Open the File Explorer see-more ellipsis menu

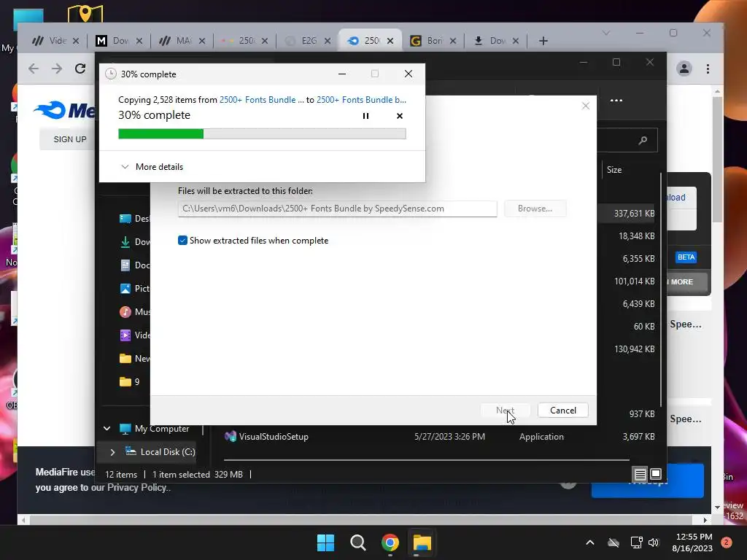[616, 101]
